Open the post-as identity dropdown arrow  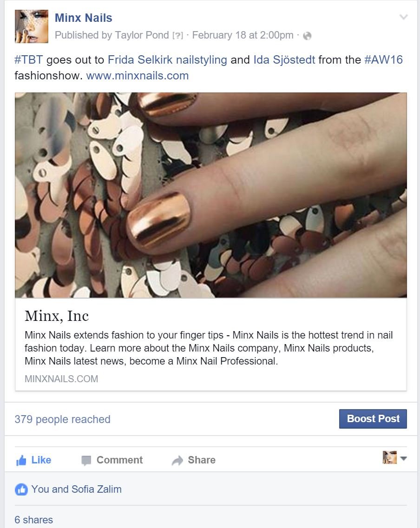coord(403,458)
